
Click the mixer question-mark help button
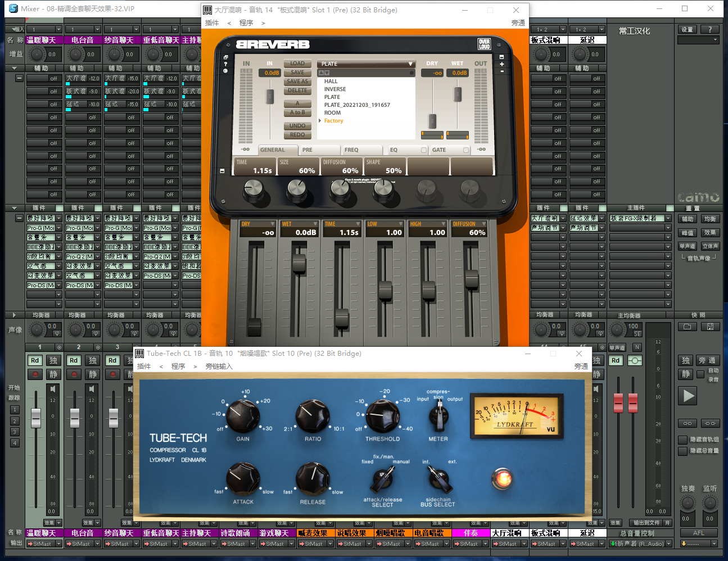pos(710,29)
